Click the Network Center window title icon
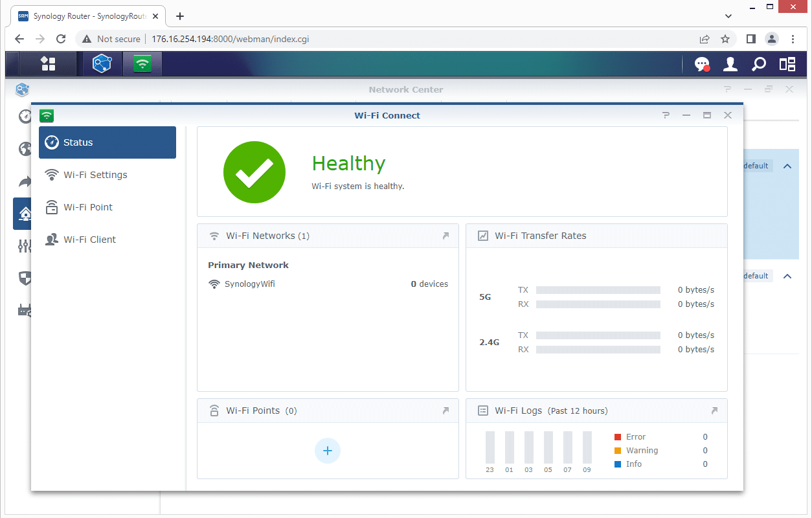 [23, 89]
